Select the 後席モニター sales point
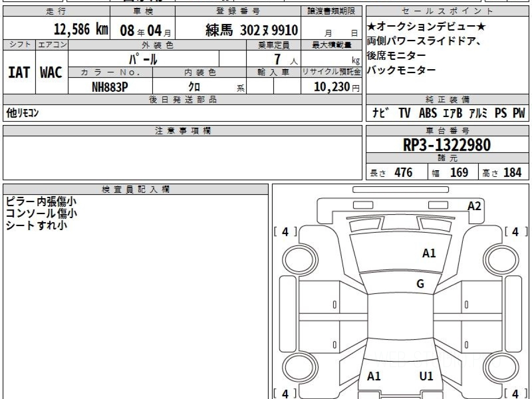The width and height of the screenshot is (532, 399). (x=396, y=55)
